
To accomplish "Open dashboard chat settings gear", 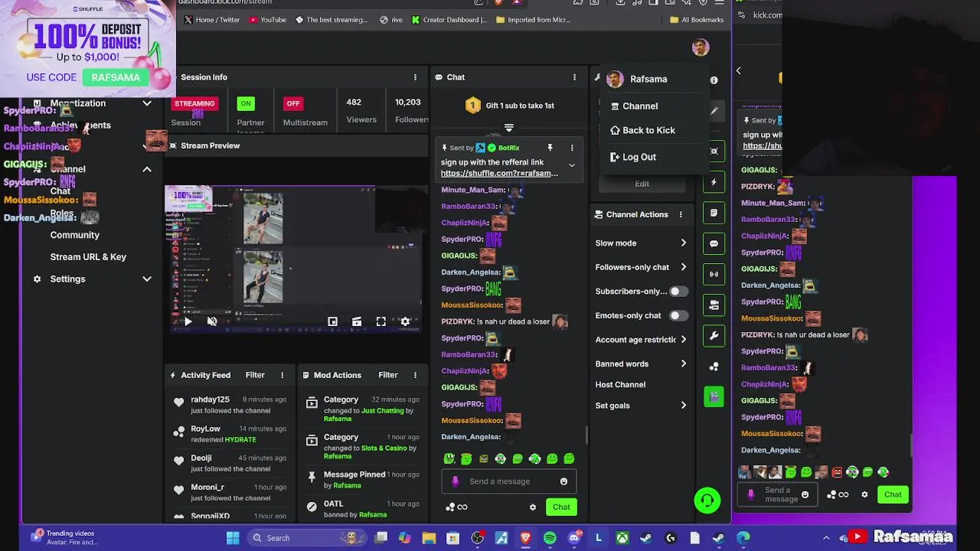I will [x=533, y=507].
